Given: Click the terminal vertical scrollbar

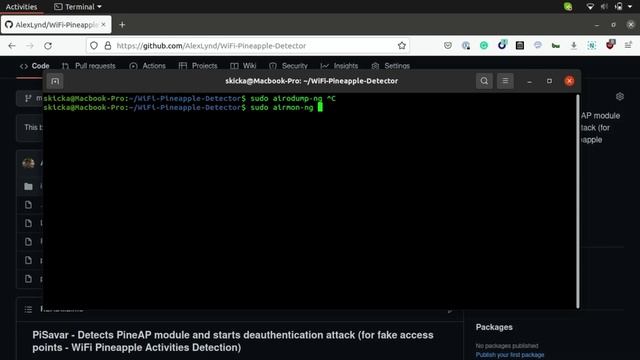Looking at the screenshot, I should (x=578, y=201).
